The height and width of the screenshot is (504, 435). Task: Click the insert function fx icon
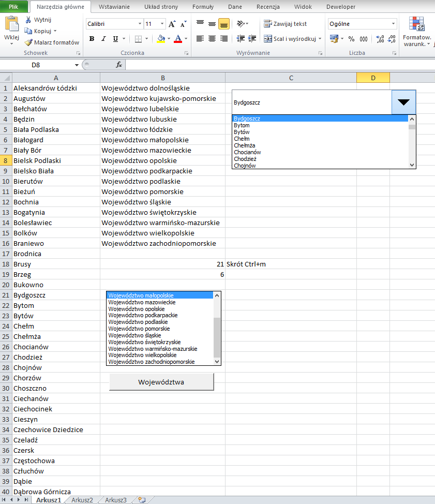coord(118,65)
